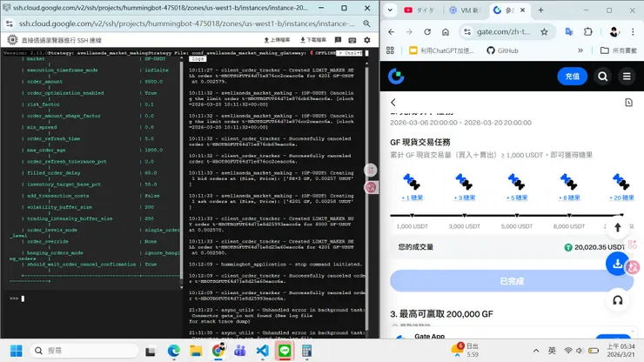Click the Chrome home button
This screenshot has height=362, width=644.
click(446, 31)
